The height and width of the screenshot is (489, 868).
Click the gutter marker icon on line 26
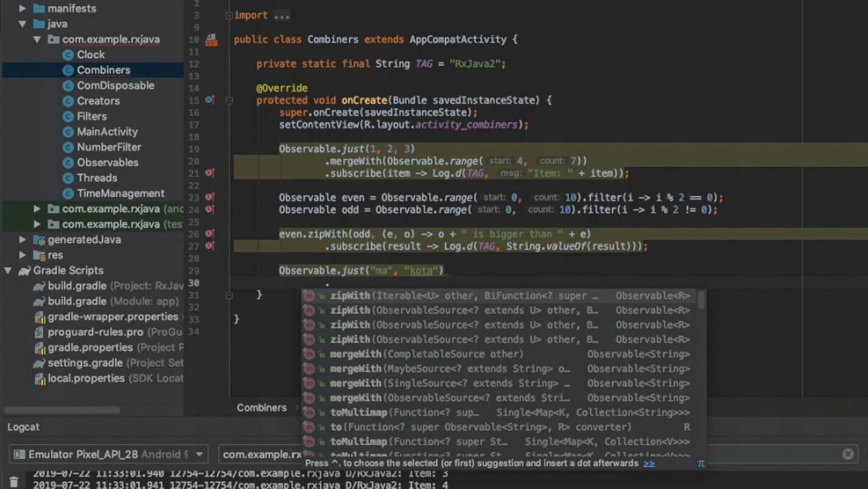(x=209, y=234)
